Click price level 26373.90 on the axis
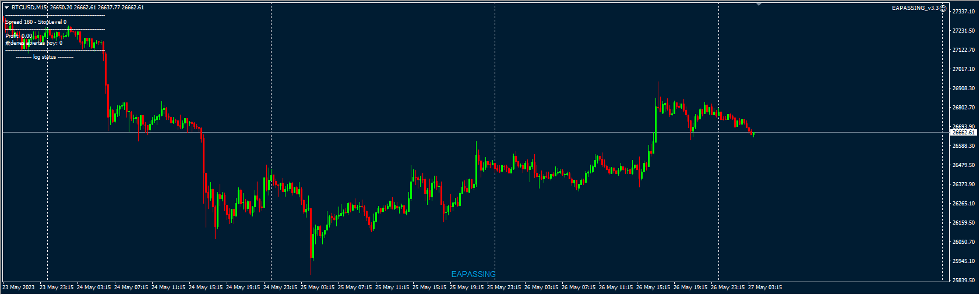980x295 pixels. click(x=964, y=184)
